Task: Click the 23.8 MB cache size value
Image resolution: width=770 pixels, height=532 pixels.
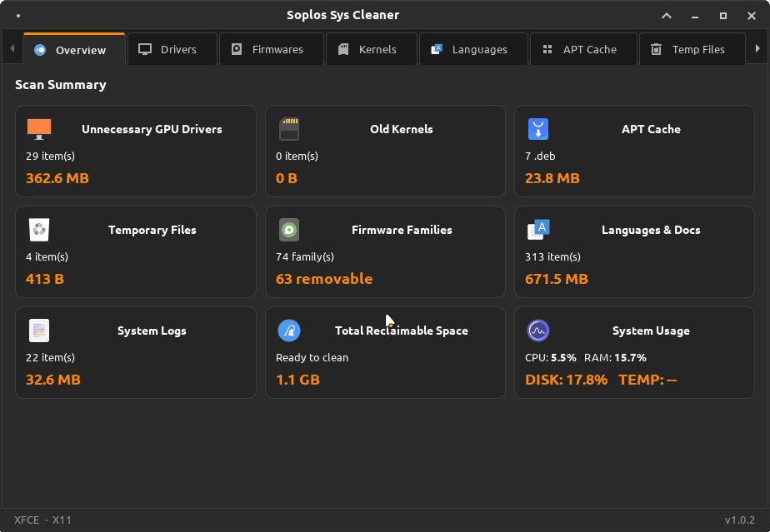Action: click(x=552, y=178)
